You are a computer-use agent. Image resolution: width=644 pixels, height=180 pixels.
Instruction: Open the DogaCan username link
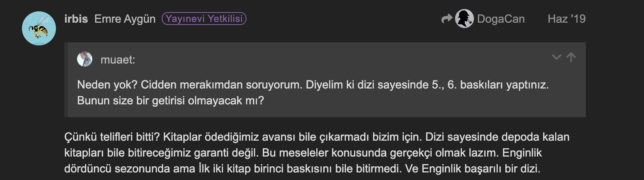501,19
